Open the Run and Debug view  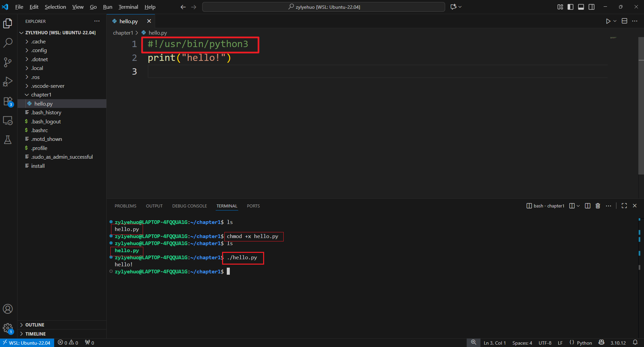coord(8,82)
